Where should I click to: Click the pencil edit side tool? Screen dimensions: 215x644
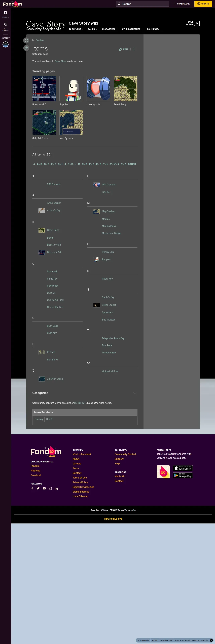(x=26, y=48)
